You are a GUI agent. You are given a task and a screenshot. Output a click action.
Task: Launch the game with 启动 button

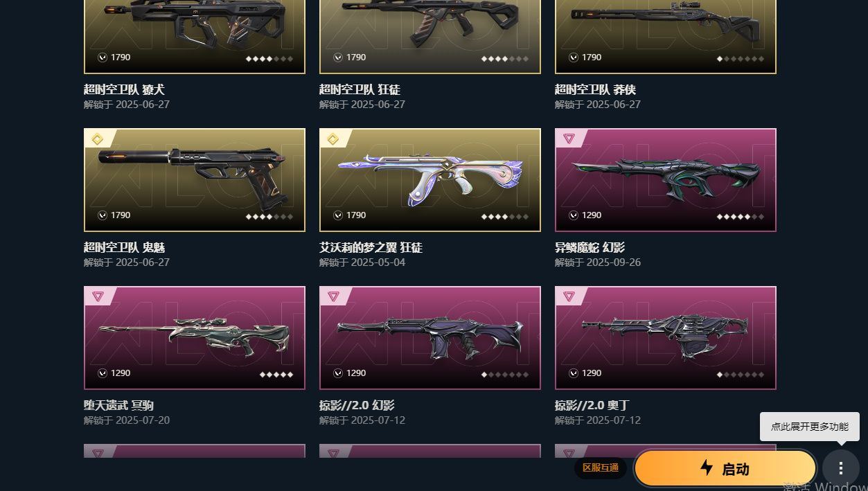click(x=725, y=468)
